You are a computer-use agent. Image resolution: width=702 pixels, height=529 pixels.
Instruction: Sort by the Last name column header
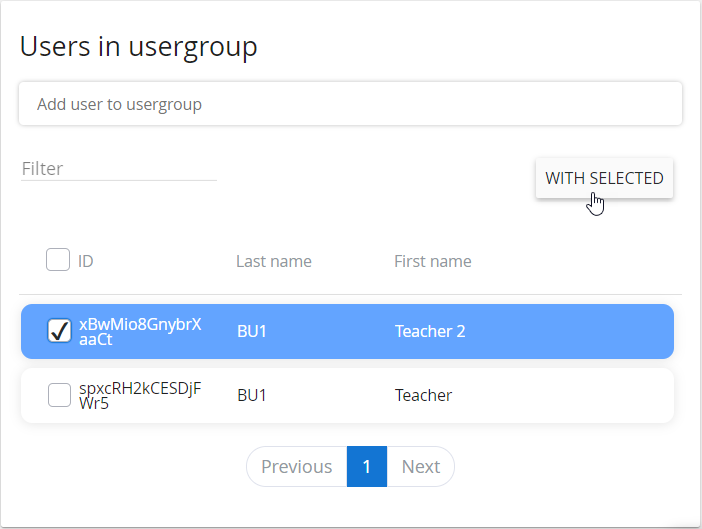pyautogui.click(x=274, y=261)
